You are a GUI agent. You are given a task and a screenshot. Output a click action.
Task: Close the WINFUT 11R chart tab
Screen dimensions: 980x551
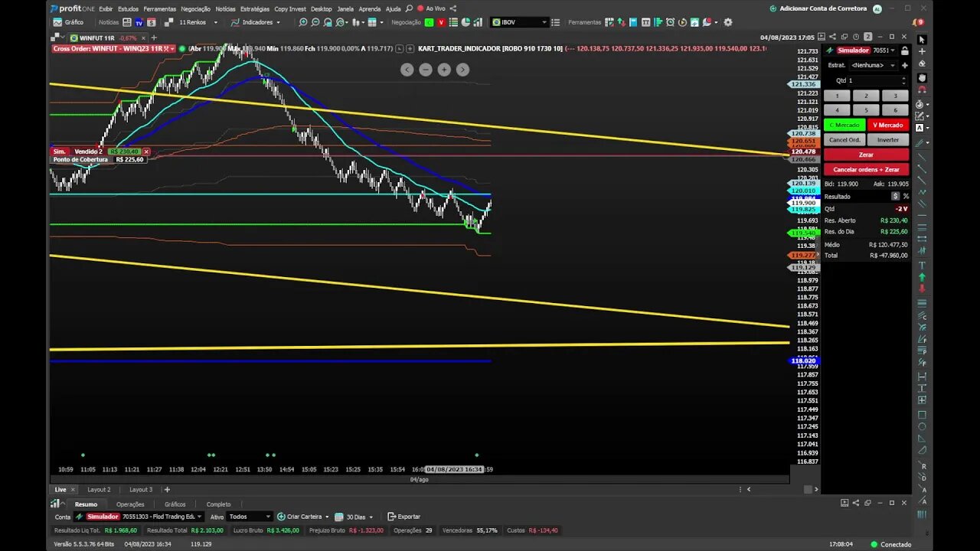[x=143, y=37]
